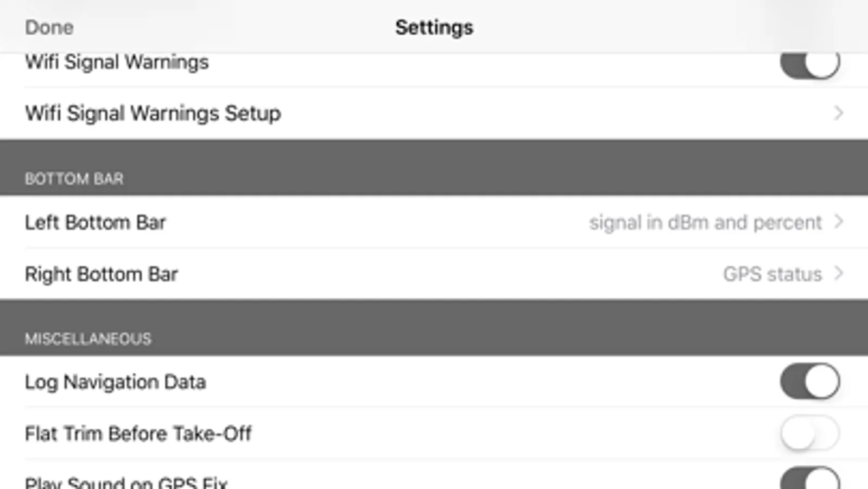Click the Wifi Signal Warnings label
Image resolution: width=868 pixels, height=489 pixels.
click(117, 63)
